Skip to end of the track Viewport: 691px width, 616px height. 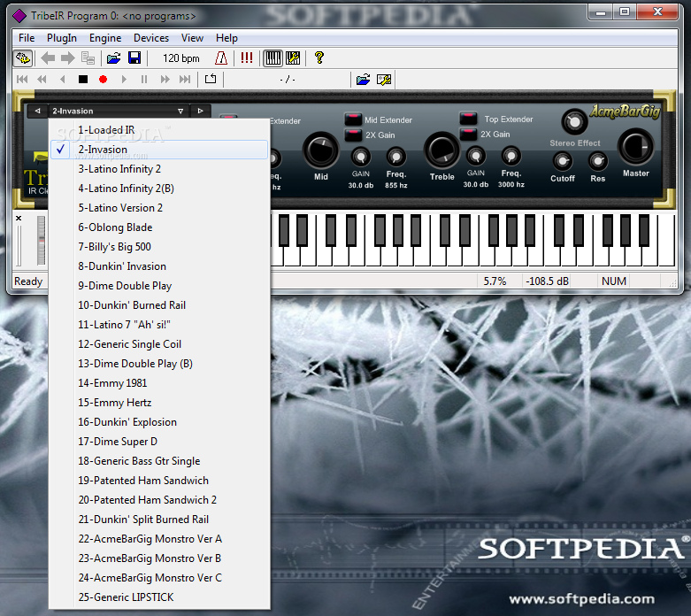point(185,79)
